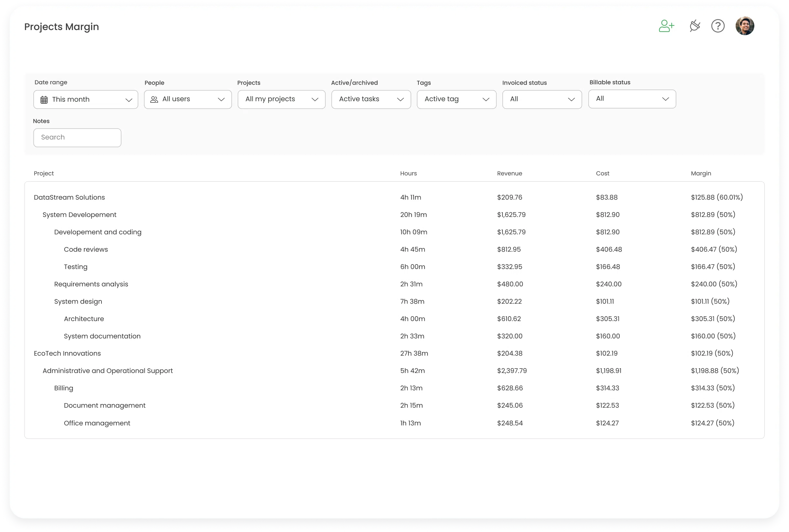789x532 pixels.
Task: Select the Document management row
Action: click(394, 405)
